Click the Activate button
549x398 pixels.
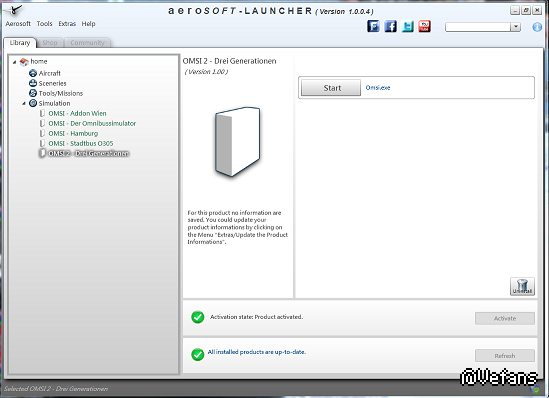pyautogui.click(x=505, y=319)
